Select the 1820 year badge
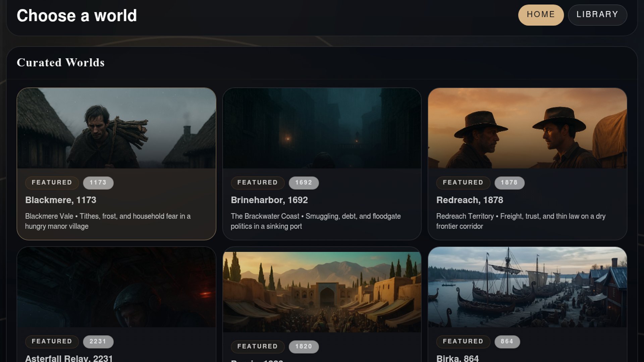 click(x=304, y=347)
